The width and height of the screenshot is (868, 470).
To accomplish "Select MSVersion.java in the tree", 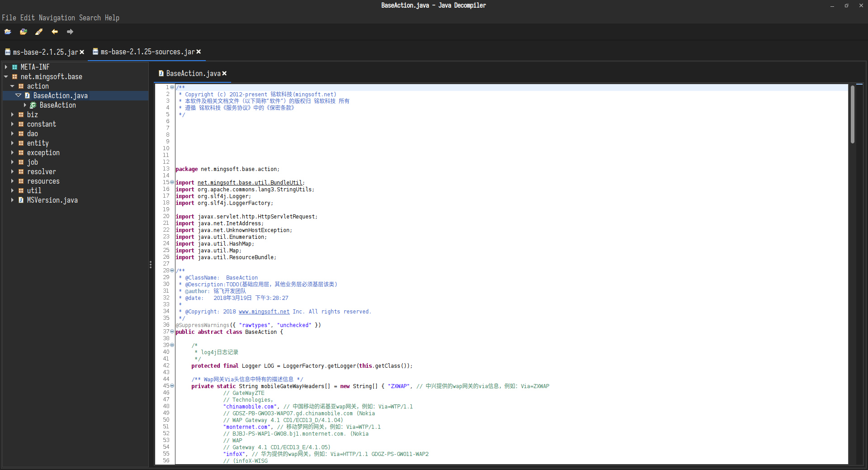I will point(52,200).
